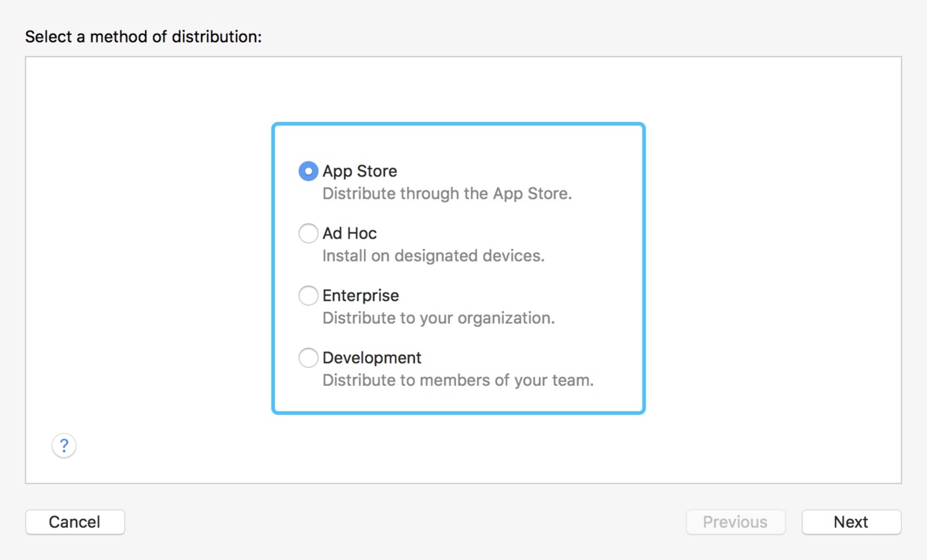
Task: Select the App Store radio button
Action: pyautogui.click(x=308, y=171)
